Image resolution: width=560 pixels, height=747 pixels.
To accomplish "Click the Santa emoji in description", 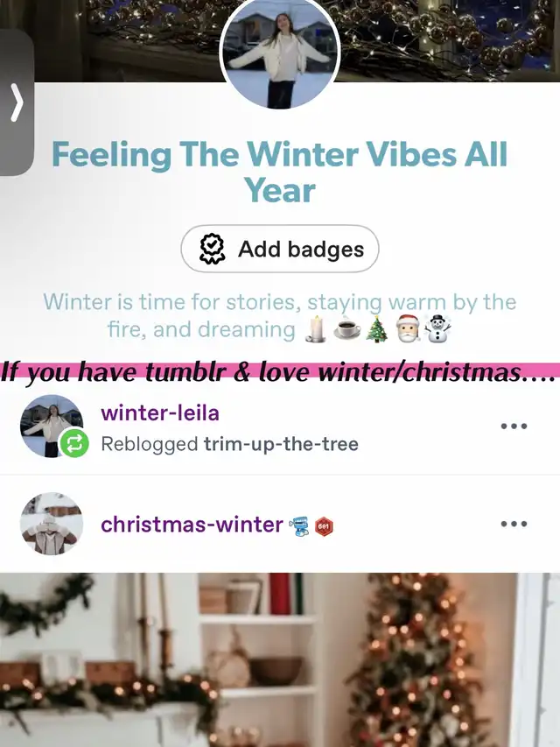I will pyautogui.click(x=408, y=328).
